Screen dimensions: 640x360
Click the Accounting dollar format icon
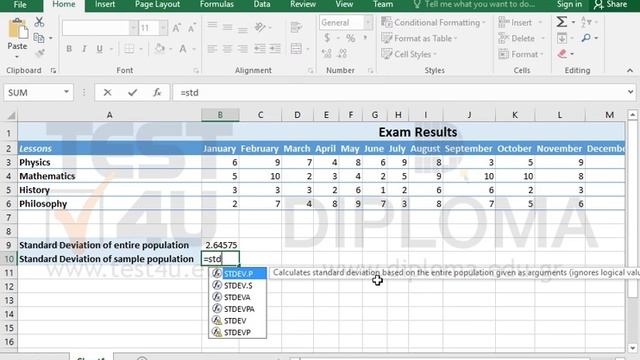tap(327, 38)
